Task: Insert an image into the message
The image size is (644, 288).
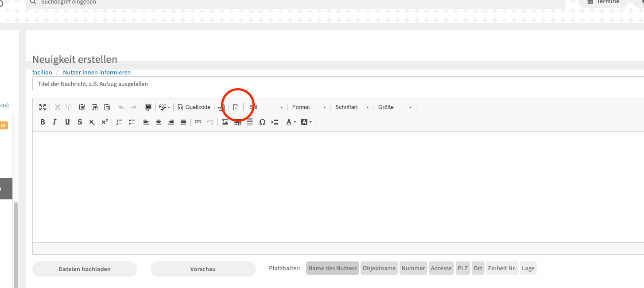Action: pos(225,122)
